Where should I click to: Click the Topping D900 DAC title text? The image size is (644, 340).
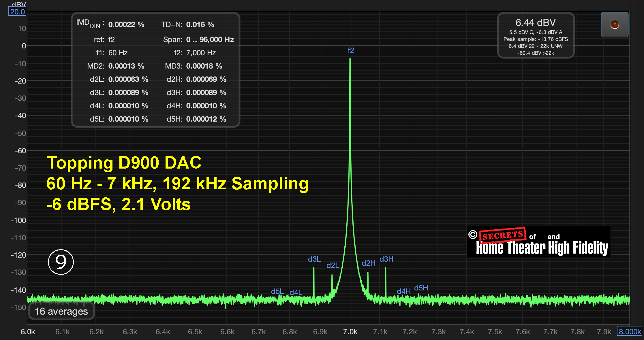[x=124, y=163]
